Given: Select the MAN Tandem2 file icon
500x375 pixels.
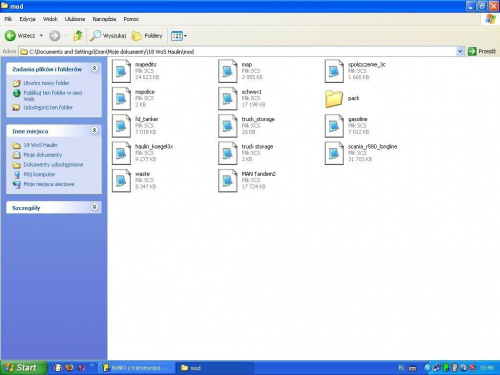Looking at the screenshot, I should 227,180.
